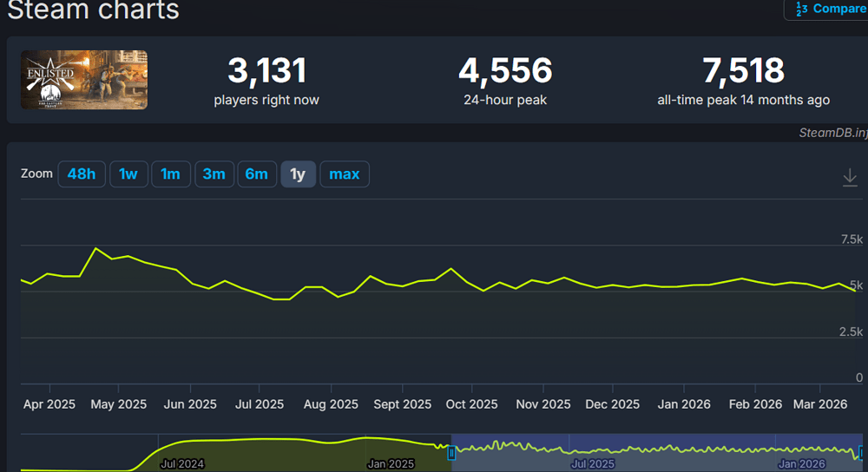
Task: Click the active 1y zoom button
Action: pyautogui.click(x=298, y=174)
